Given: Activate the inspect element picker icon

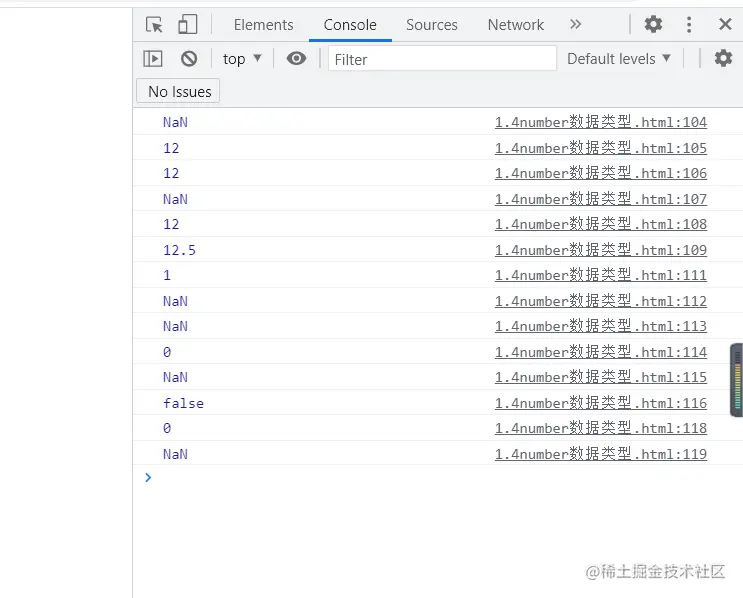Looking at the screenshot, I should 154,24.
